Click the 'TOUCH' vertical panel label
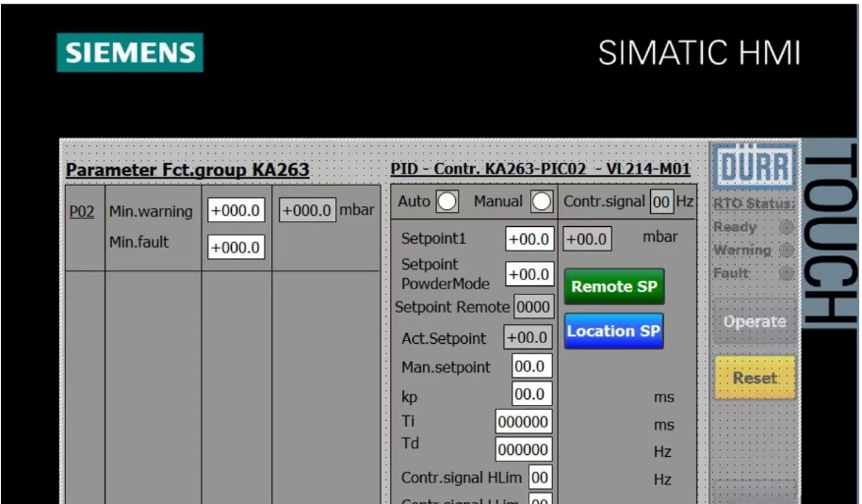Screen dimensions: 862x504 coord(830,233)
